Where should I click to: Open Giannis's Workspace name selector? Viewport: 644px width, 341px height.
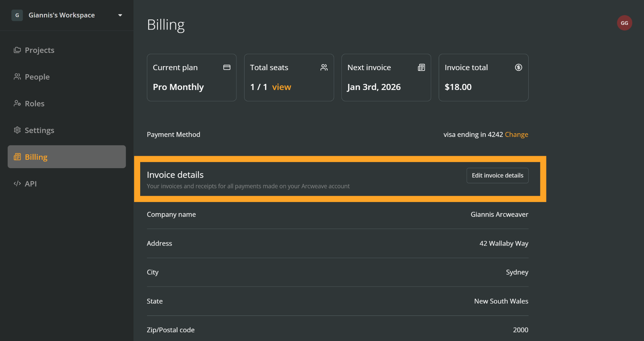(x=62, y=15)
